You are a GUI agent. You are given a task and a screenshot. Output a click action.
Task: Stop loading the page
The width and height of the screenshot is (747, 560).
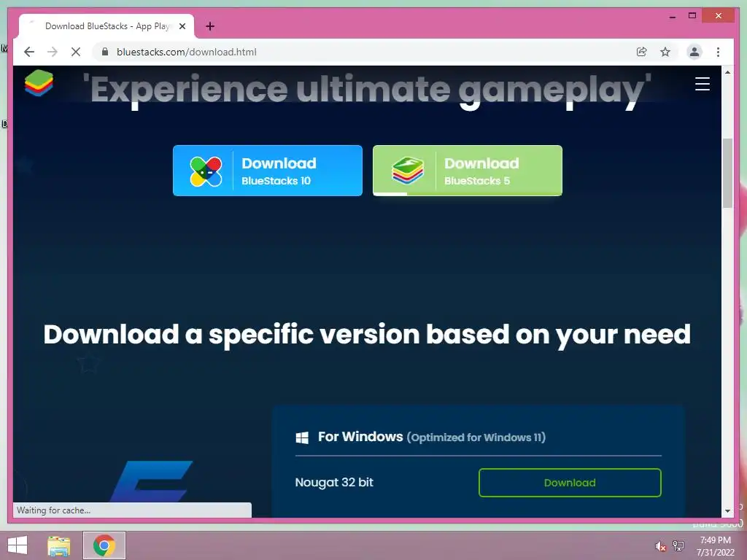[x=76, y=52]
